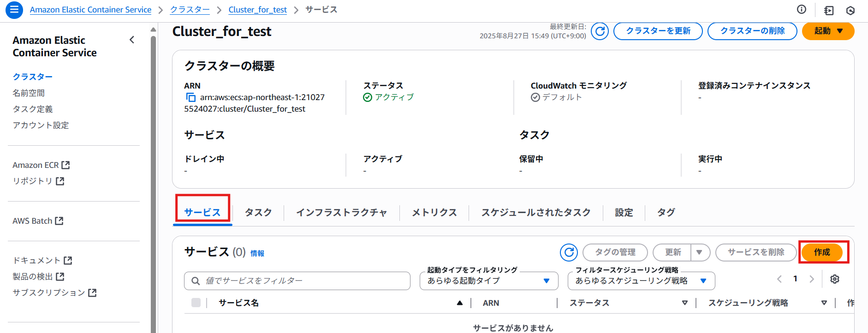This screenshot has height=333, width=868.
Task: Open 名前空間 in the sidebar
Action: [29, 93]
